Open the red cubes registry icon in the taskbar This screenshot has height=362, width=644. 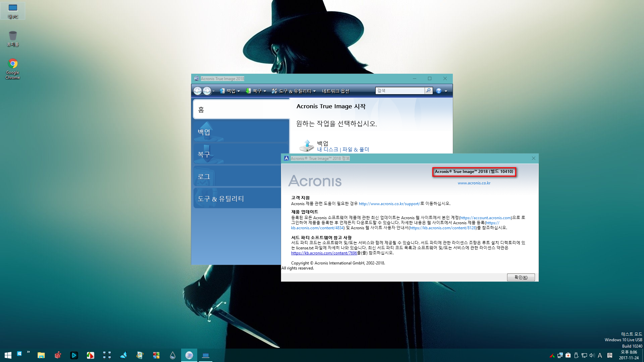58,355
